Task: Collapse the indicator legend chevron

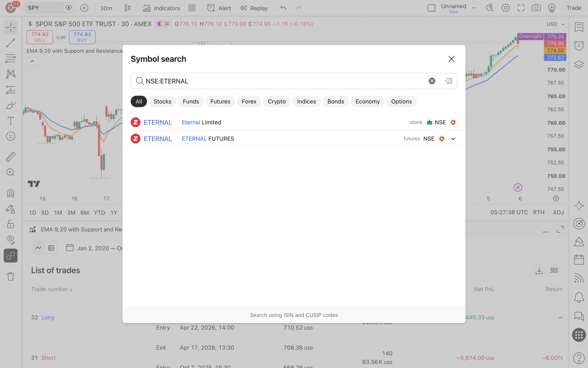Action: click(32, 61)
